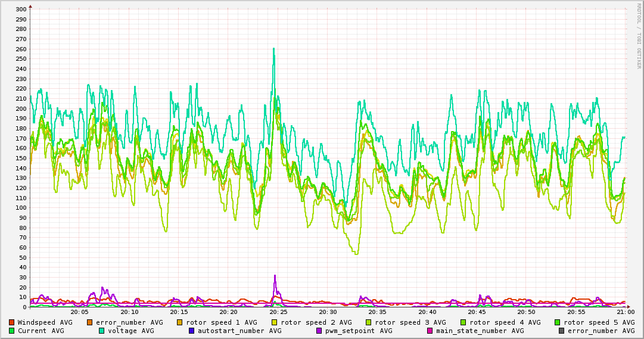Click the green Current AVG legend swatch
Screen dimensions: 644x339
pos(11,331)
